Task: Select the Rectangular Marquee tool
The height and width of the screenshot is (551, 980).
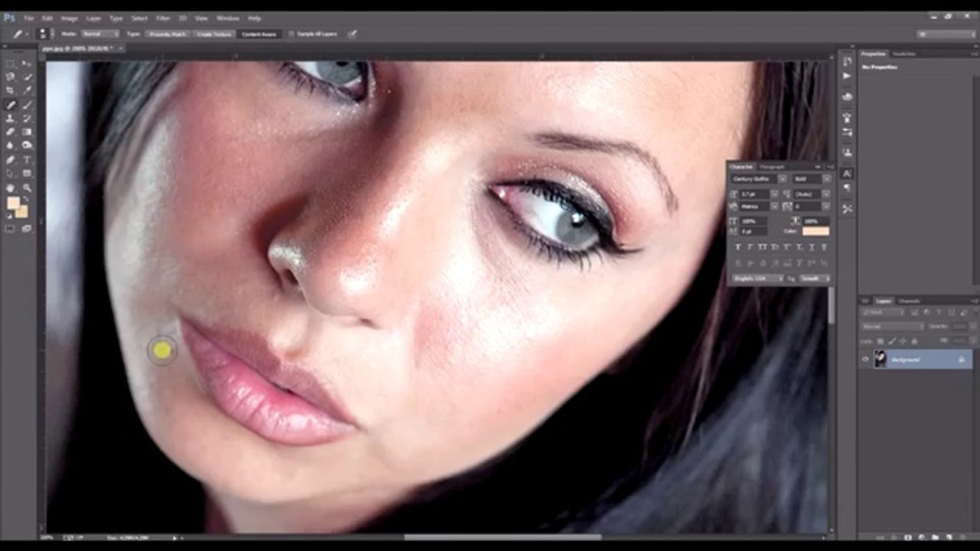Action: 10,64
